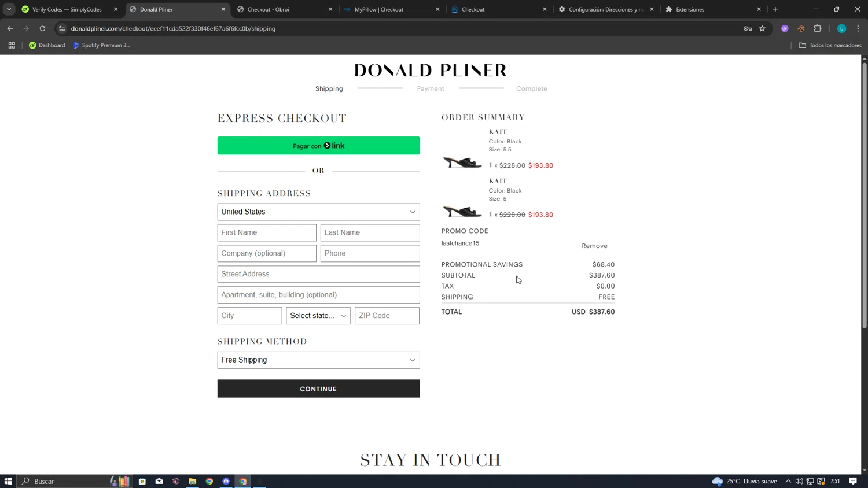
Task: Open the purple extension icon in toolbar
Action: pyautogui.click(x=785, y=28)
